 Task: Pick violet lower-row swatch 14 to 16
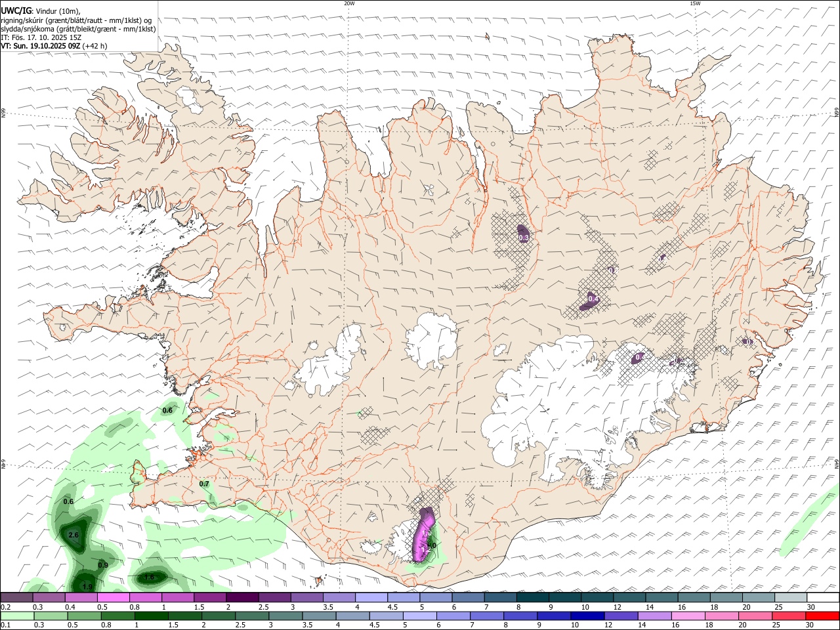click(x=654, y=616)
